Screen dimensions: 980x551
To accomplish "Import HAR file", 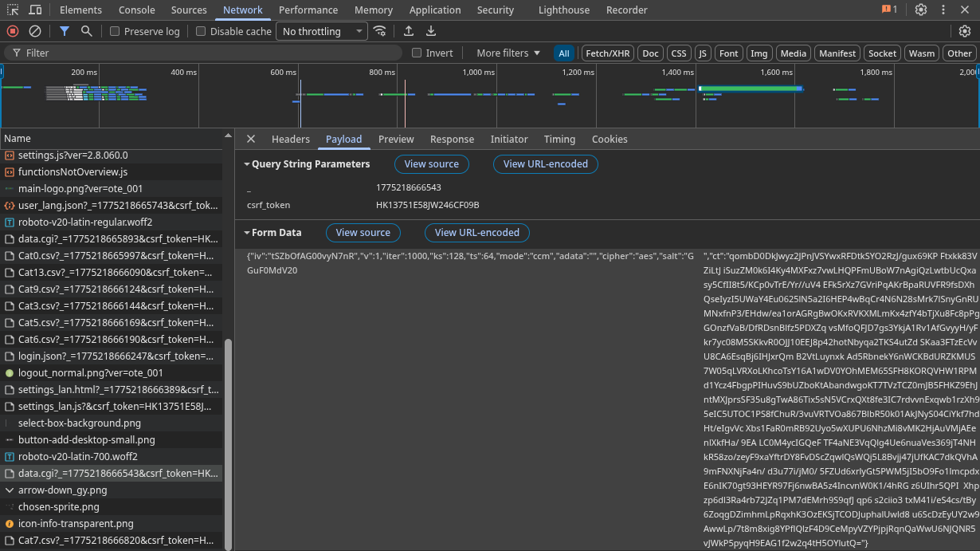I will [x=409, y=31].
